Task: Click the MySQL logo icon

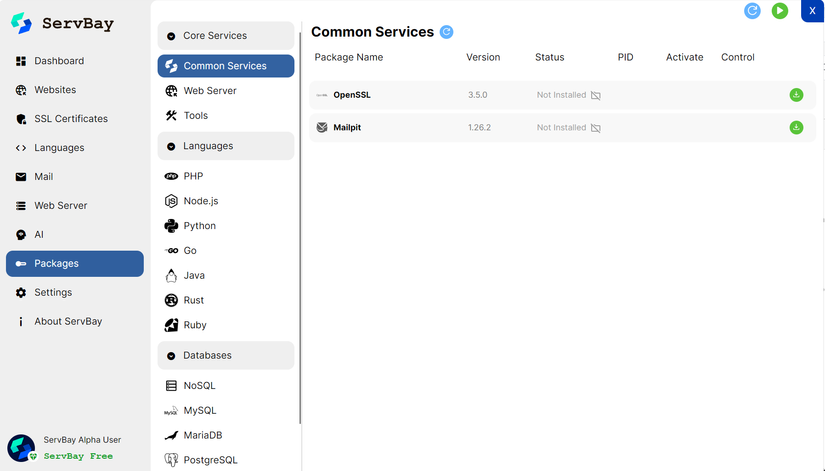Action: tap(171, 411)
